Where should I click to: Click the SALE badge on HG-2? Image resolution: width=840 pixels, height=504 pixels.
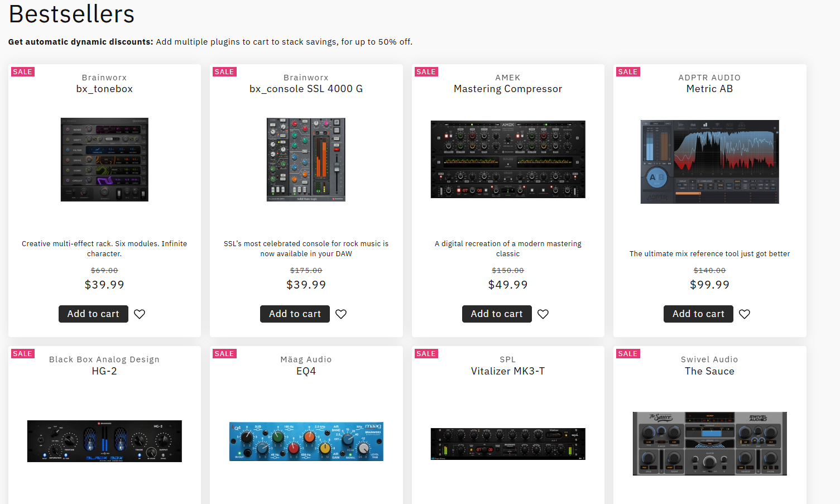tap(22, 353)
